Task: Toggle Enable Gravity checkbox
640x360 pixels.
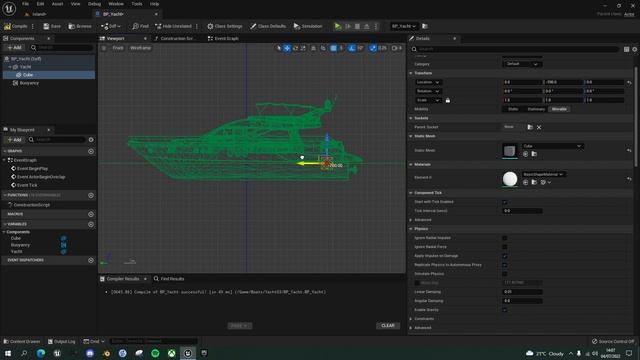Action: [505, 310]
